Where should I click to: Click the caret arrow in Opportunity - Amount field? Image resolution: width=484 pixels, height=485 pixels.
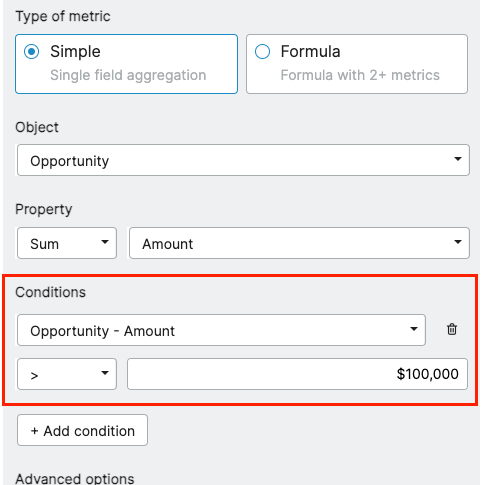414,329
